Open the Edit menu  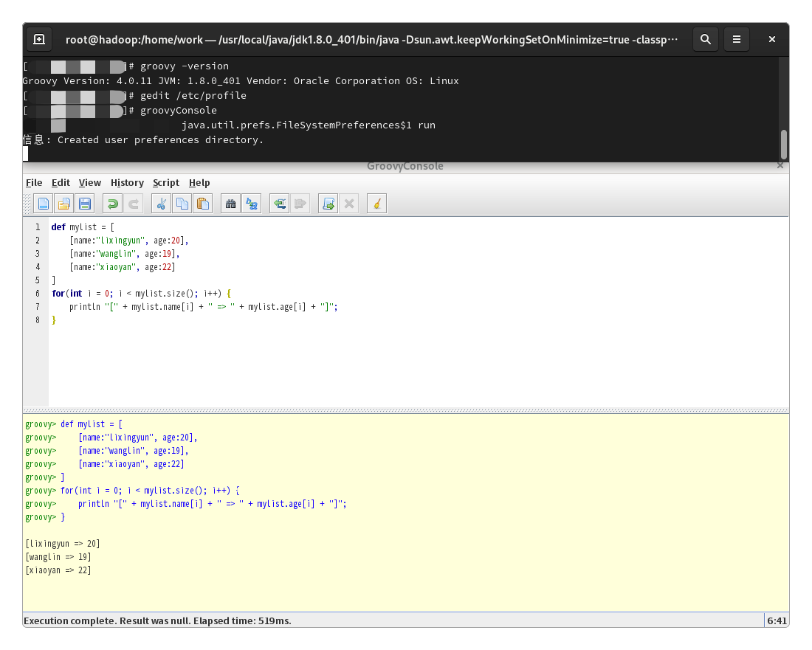pyautogui.click(x=61, y=183)
